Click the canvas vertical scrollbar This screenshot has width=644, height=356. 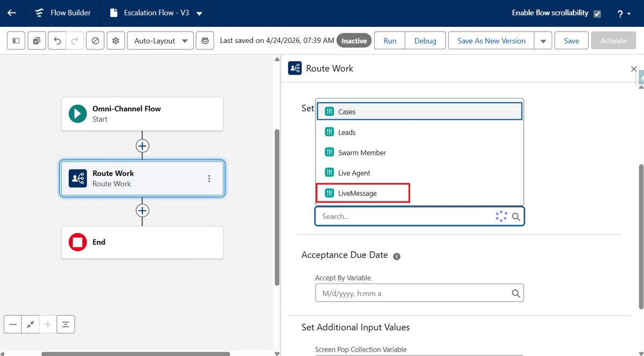click(277, 207)
